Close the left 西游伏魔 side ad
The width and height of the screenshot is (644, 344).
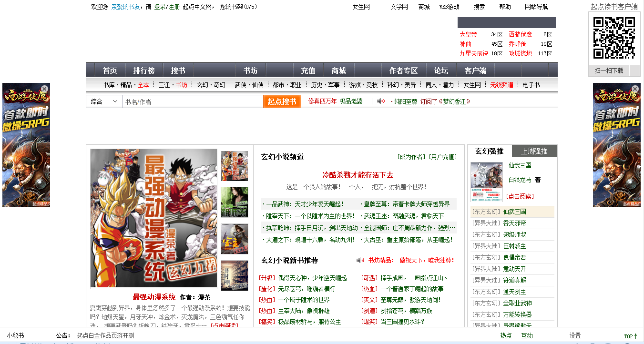pos(44,89)
